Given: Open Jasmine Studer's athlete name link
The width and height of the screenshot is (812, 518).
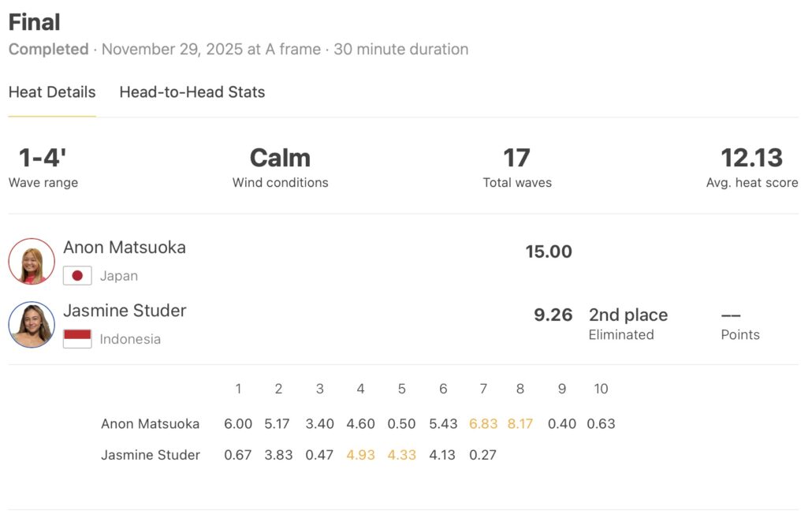Looking at the screenshot, I should click(x=125, y=311).
